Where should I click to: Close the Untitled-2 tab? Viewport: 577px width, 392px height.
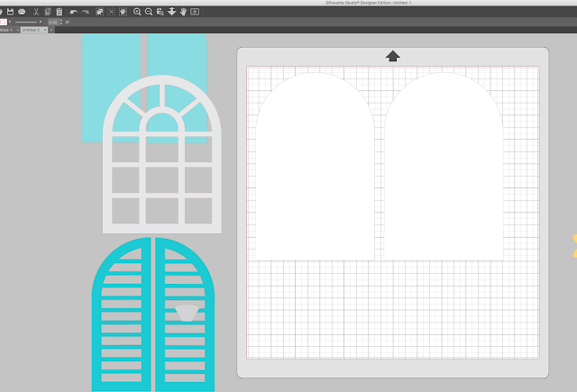click(x=45, y=30)
